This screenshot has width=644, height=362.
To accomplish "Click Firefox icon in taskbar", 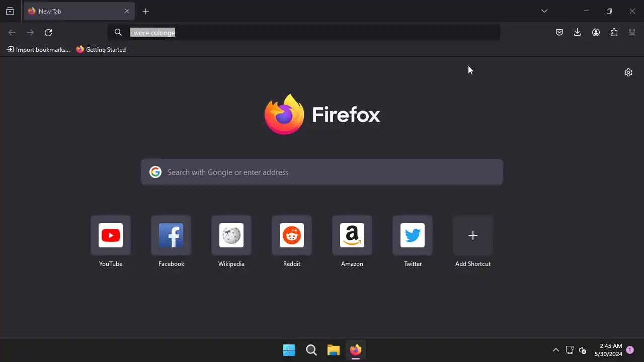I will pyautogui.click(x=356, y=350).
